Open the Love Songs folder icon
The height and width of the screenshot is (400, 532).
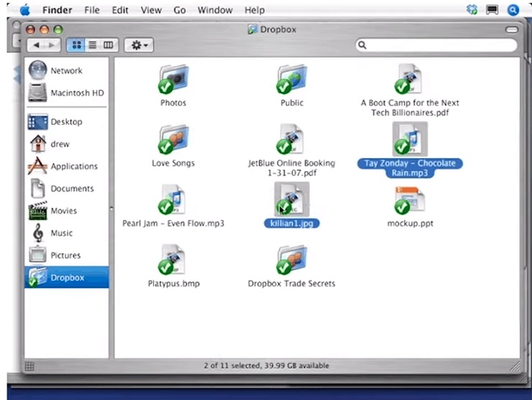tap(173, 139)
